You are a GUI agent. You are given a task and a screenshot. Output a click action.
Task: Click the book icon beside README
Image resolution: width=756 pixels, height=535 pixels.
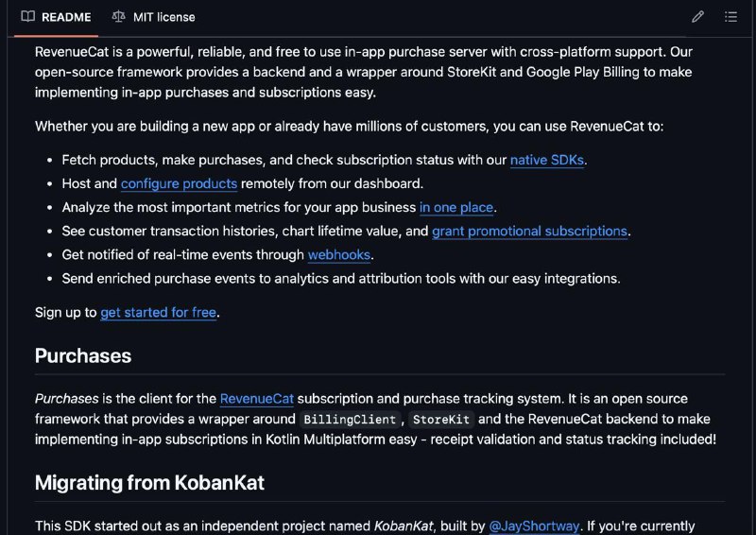point(28,16)
